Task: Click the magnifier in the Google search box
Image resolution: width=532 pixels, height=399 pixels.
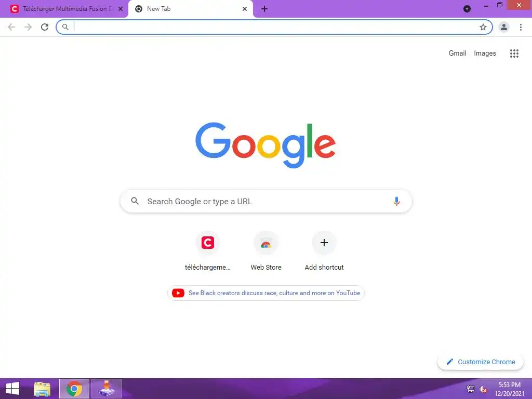Action: click(135, 201)
